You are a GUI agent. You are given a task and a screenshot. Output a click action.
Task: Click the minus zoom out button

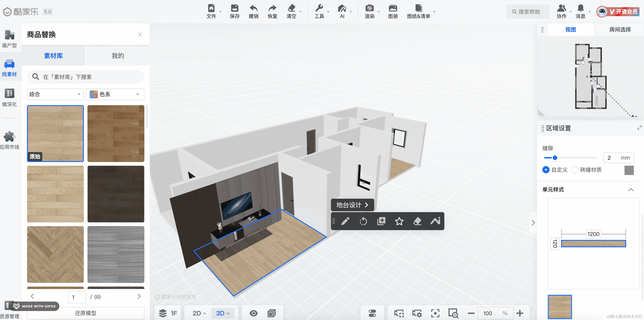pos(471,313)
